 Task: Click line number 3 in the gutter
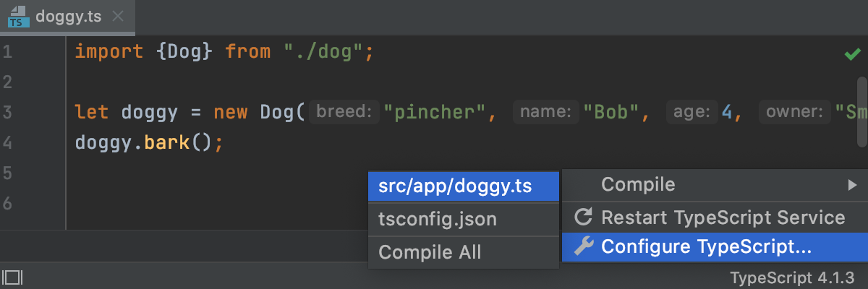(x=7, y=113)
